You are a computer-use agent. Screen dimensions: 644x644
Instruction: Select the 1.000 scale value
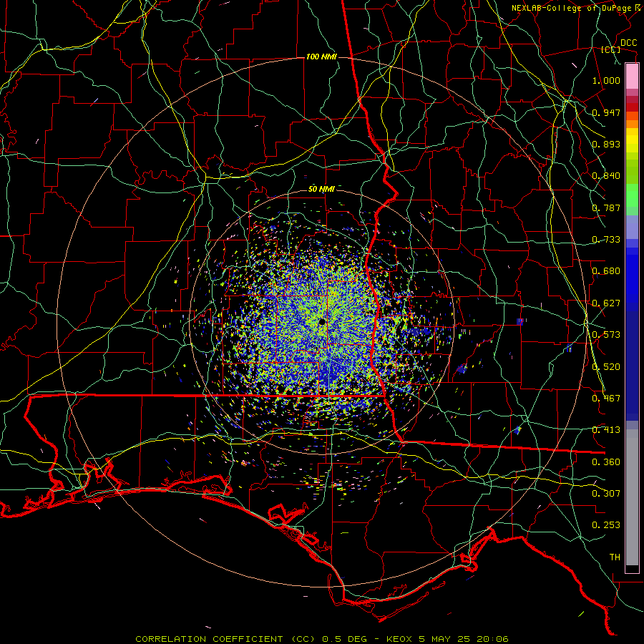pyautogui.click(x=606, y=80)
